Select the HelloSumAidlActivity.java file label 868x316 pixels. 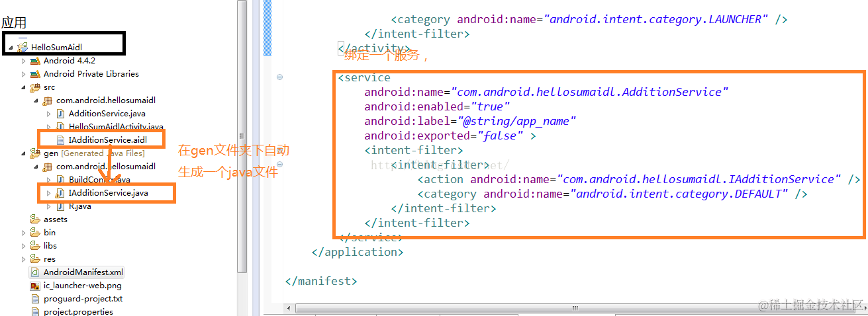pyautogui.click(x=116, y=126)
